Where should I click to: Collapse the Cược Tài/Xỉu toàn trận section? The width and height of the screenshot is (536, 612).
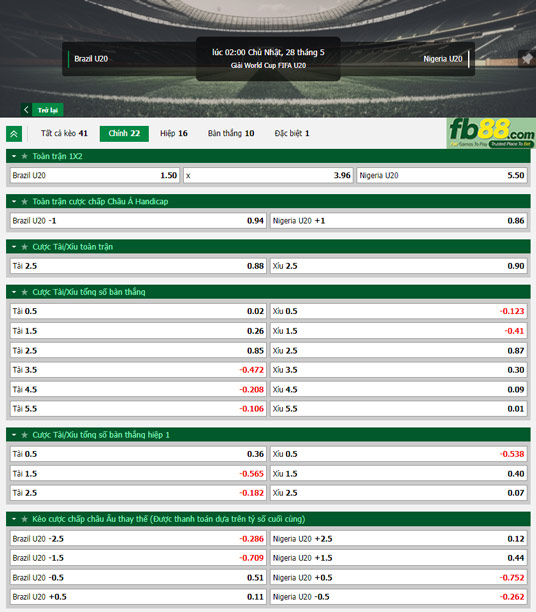(x=14, y=247)
